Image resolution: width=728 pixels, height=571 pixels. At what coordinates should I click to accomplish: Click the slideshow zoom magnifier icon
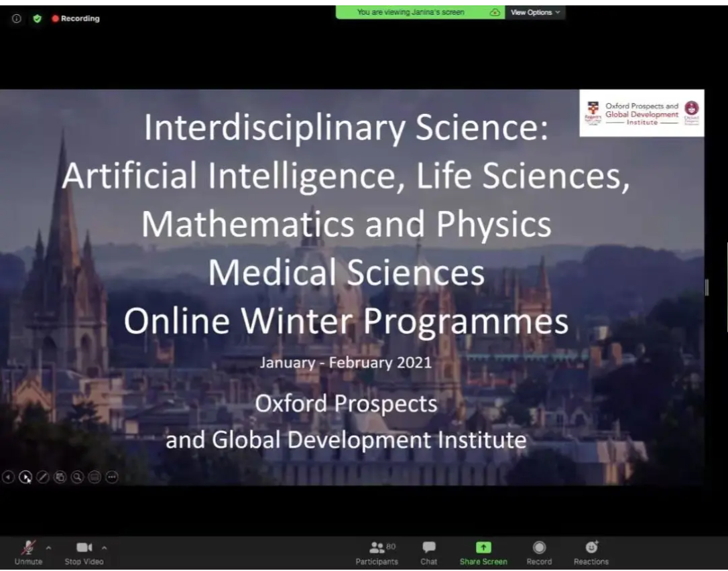77,477
